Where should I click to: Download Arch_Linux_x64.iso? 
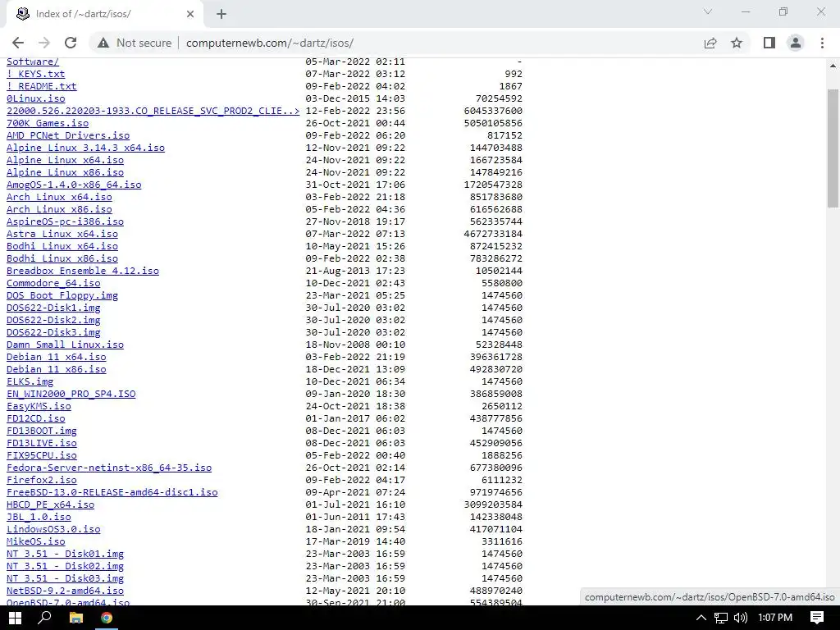point(59,197)
